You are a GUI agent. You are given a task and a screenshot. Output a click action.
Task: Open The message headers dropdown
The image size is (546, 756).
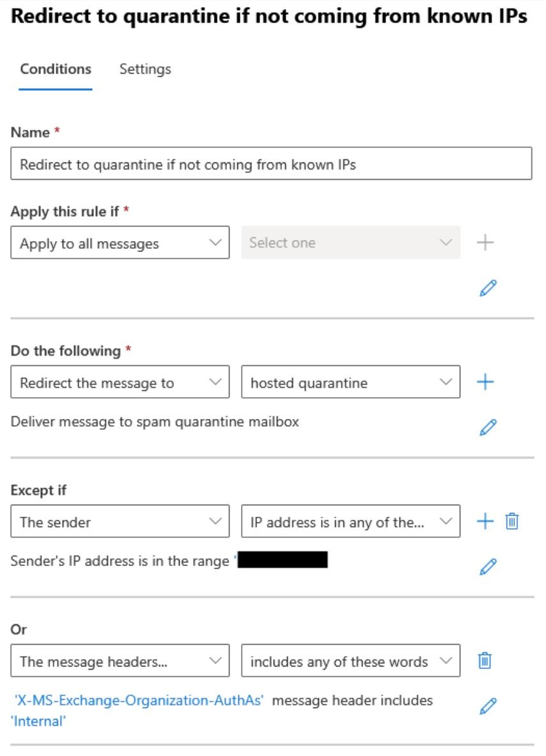(120, 661)
